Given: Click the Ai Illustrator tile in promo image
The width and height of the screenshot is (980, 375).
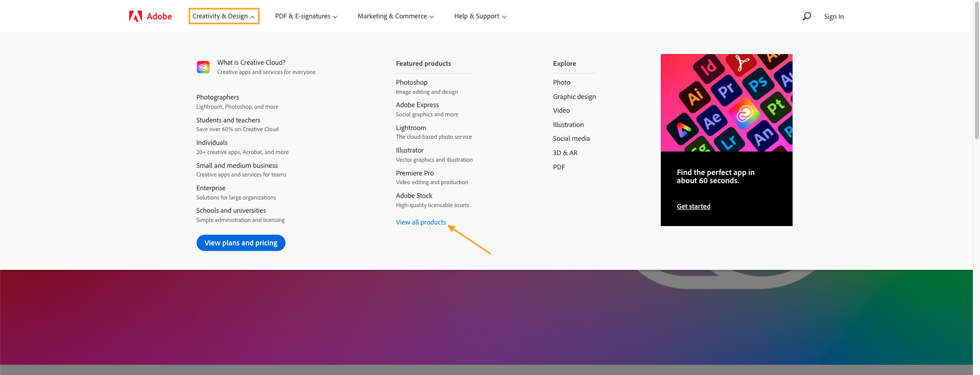Looking at the screenshot, I should coord(695,95).
